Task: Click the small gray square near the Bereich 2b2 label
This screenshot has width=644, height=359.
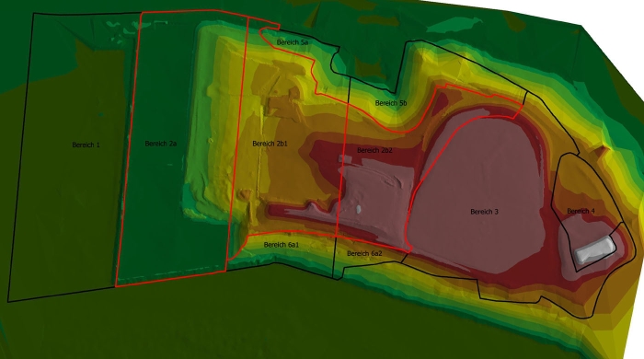Action: (341, 158)
